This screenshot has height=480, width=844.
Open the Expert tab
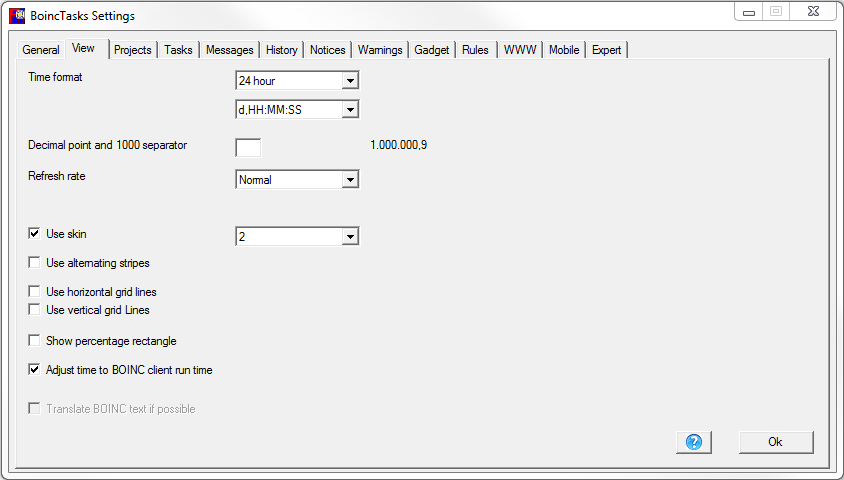tap(607, 50)
